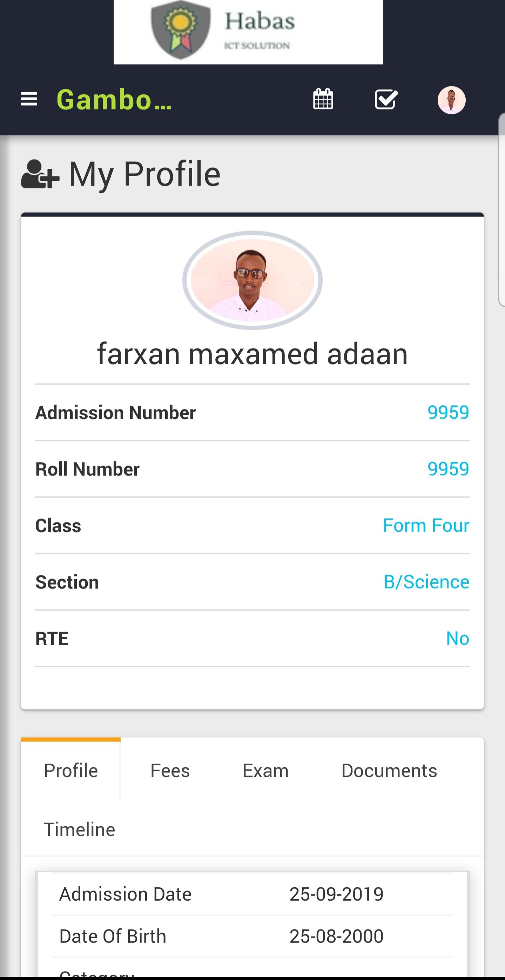Click the My Profile person icon
The height and width of the screenshot is (980, 505).
[x=40, y=174]
